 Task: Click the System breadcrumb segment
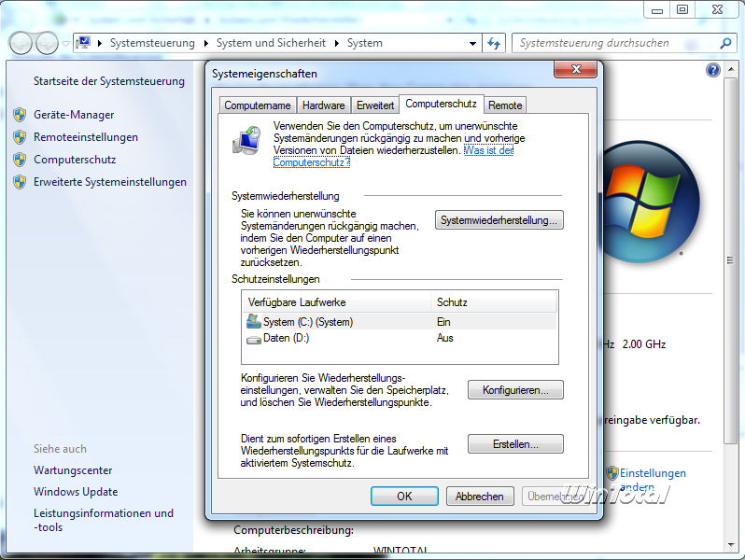364,43
